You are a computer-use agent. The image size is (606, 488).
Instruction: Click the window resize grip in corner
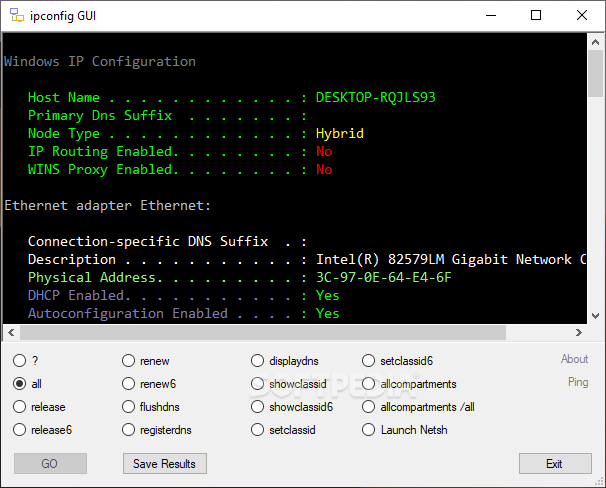tap(599, 481)
